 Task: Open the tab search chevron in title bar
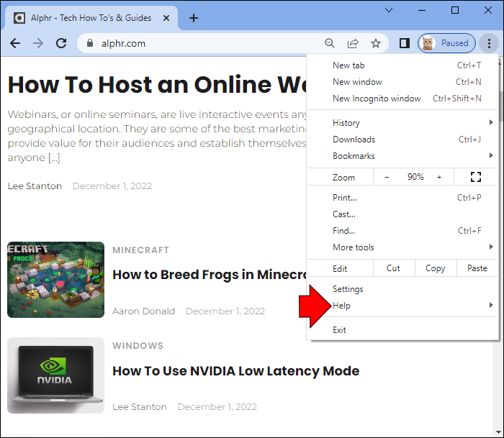[389, 10]
